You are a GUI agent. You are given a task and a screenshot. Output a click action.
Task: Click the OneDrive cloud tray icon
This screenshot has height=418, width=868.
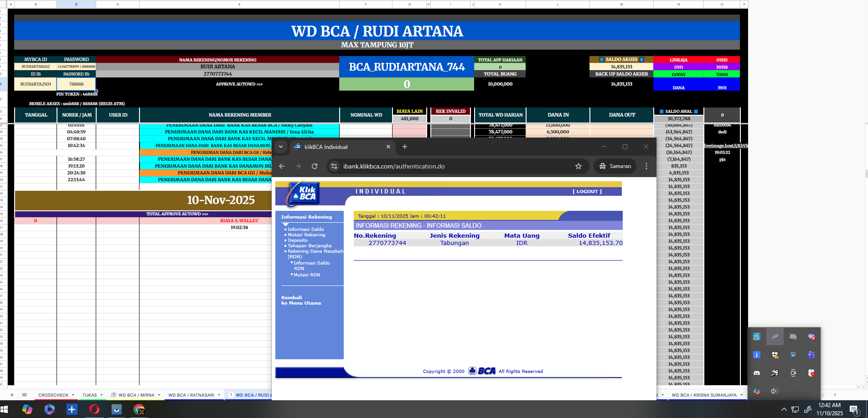tap(793, 336)
